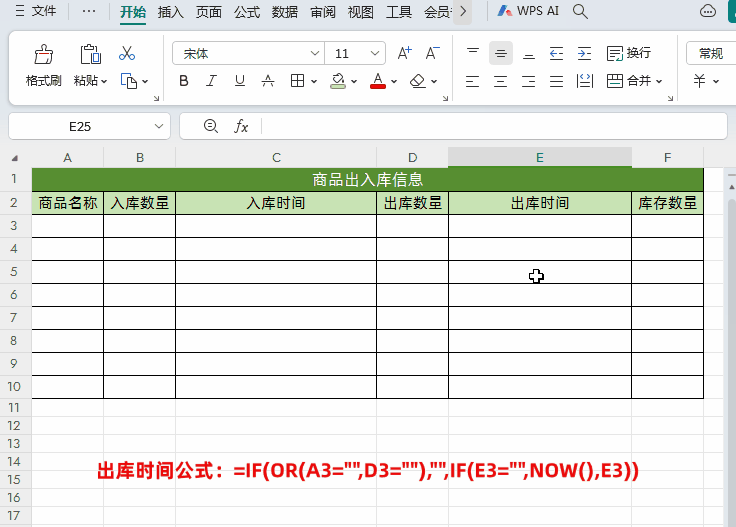Click the cell Borders grid icon
This screenshot has width=736, height=527.
point(297,81)
